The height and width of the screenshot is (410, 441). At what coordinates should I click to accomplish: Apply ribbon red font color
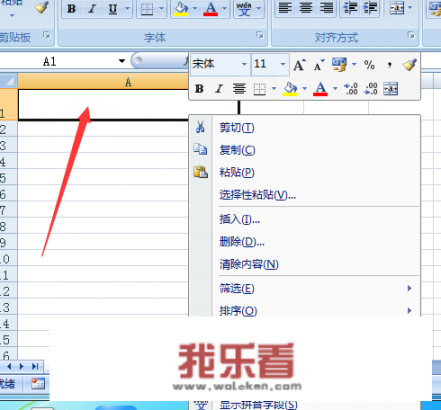tap(211, 9)
